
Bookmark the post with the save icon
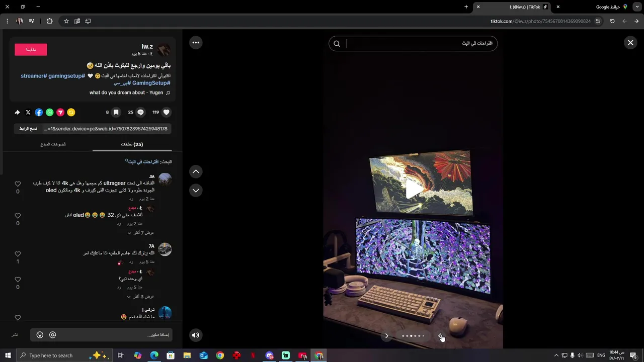(x=116, y=112)
